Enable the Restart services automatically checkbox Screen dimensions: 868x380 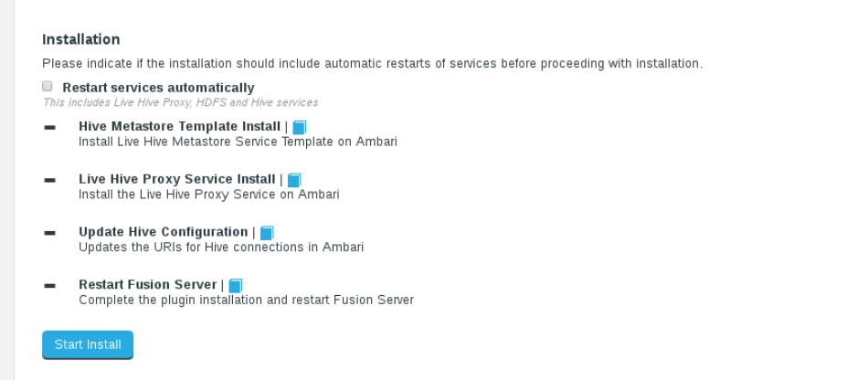tap(48, 86)
